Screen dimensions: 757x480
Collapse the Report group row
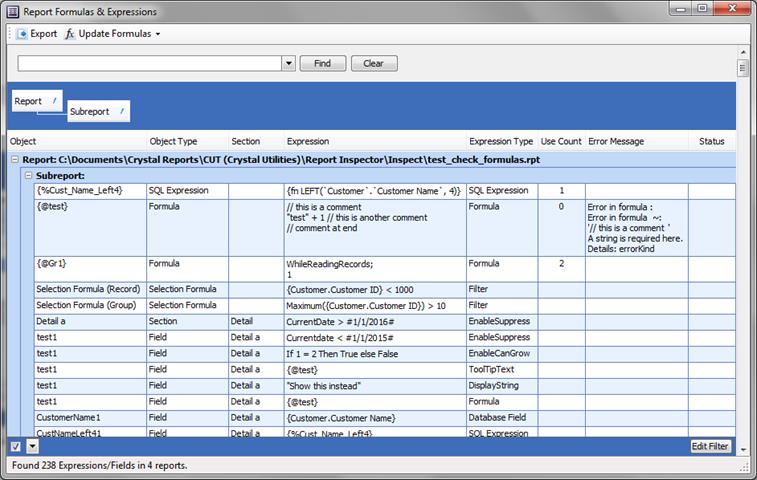[15, 159]
